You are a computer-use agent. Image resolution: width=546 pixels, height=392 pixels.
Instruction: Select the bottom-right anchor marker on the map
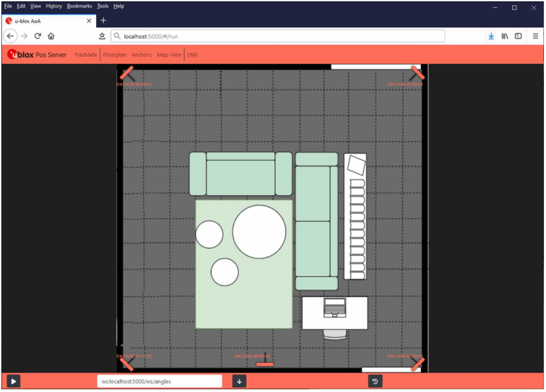[x=417, y=364]
